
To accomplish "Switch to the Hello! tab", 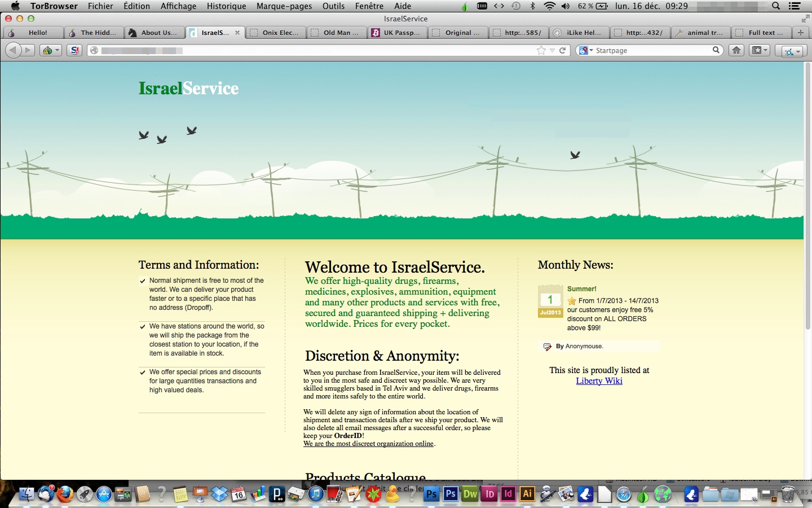I will (33, 33).
